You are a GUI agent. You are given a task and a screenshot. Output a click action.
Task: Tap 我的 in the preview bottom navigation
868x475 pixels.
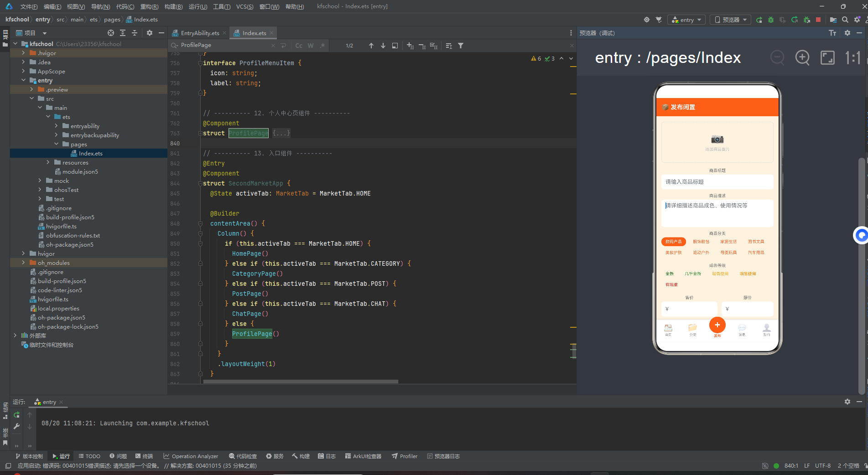(767, 330)
